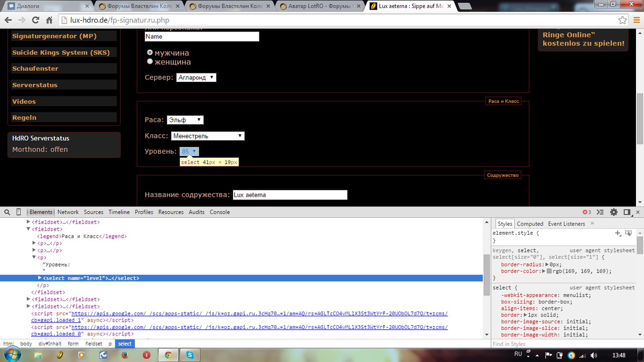
Task: Click the DevTools inspect element magnifier icon
Action: pos(7,212)
